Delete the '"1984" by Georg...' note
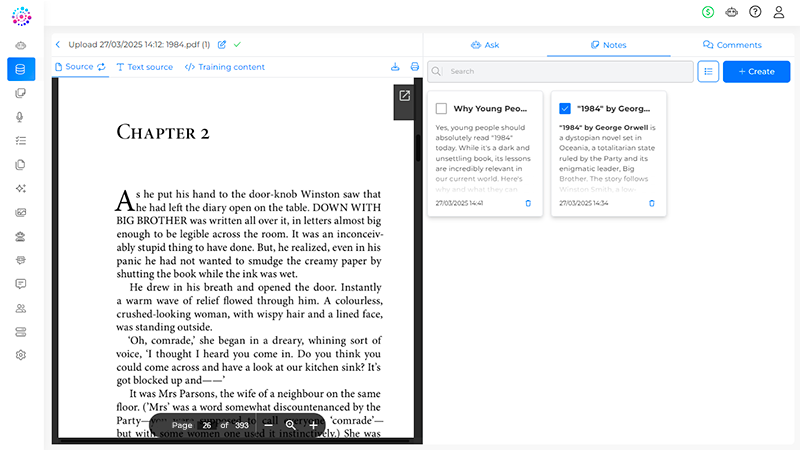 pyautogui.click(x=652, y=203)
